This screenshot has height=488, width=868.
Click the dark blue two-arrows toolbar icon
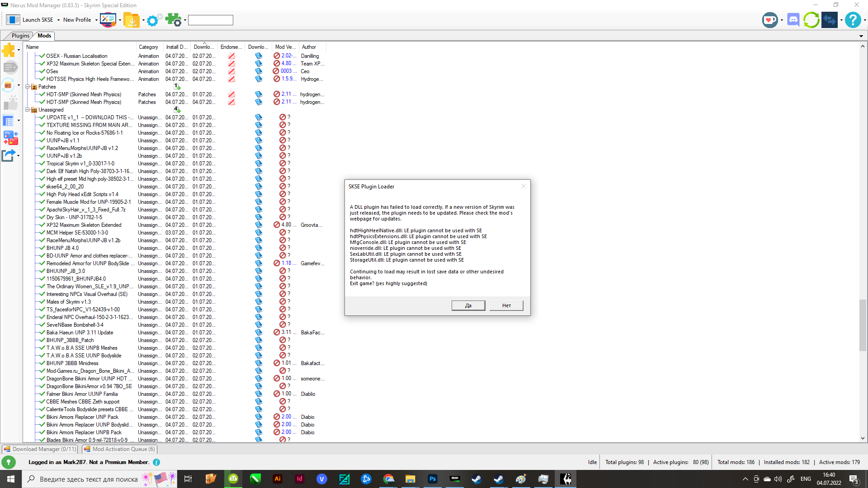(830, 20)
